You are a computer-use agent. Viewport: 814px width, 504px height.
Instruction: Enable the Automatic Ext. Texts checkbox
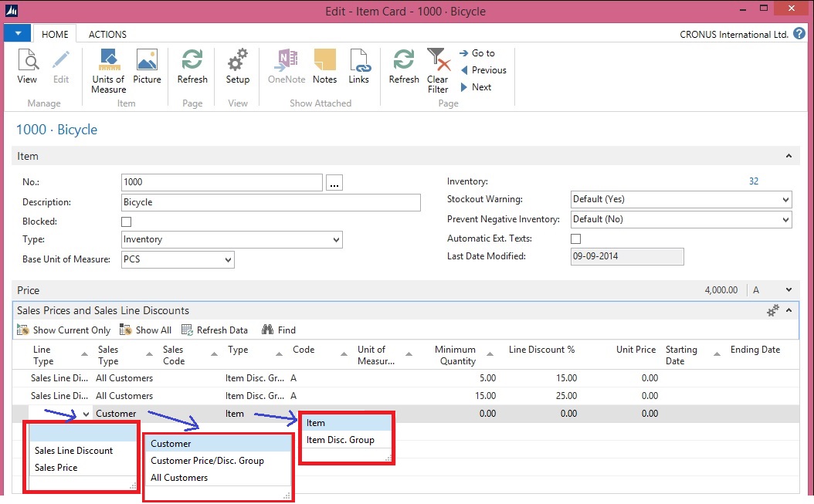[x=575, y=239]
